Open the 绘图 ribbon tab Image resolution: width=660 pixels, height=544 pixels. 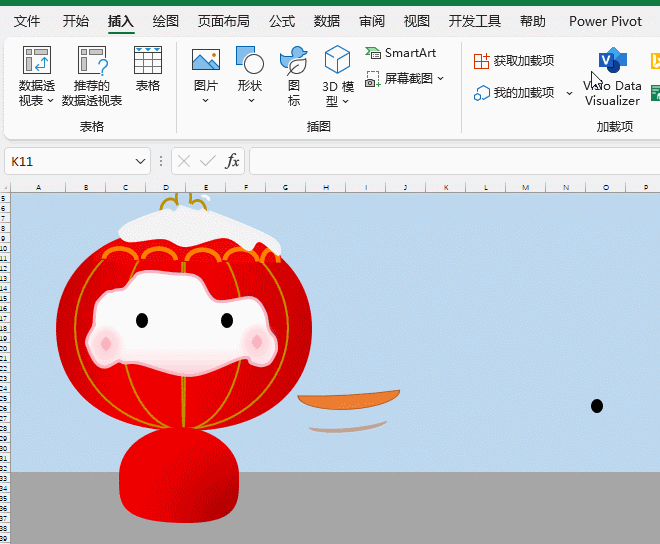pos(165,21)
